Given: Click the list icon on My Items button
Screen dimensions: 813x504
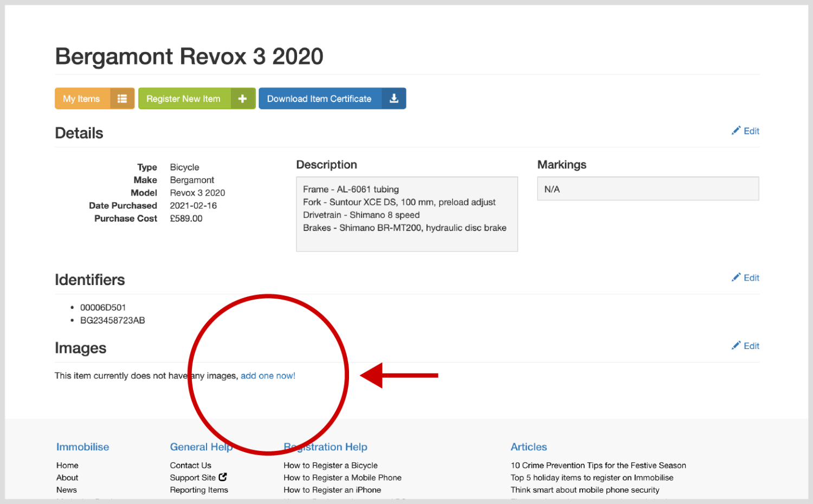Looking at the screenshot, I should click(x=122, y=99).
